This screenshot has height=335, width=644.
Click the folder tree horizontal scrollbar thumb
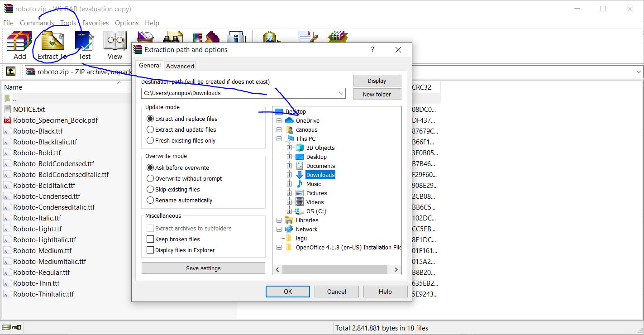point(335,269)
